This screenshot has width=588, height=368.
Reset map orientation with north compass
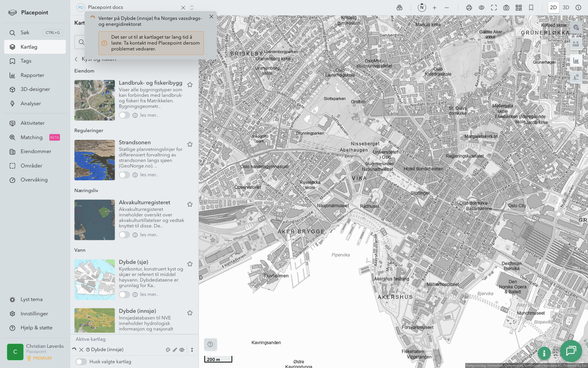tap(422, 8)
